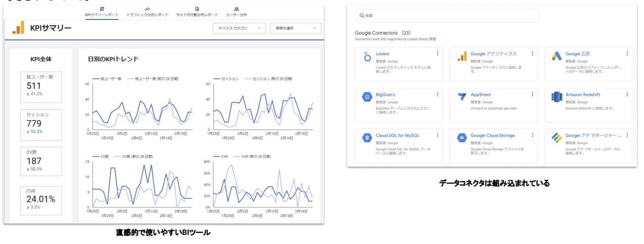Select the 総ユーザー数 511 scorecard
644x244 pixels.
pos(41,87)
